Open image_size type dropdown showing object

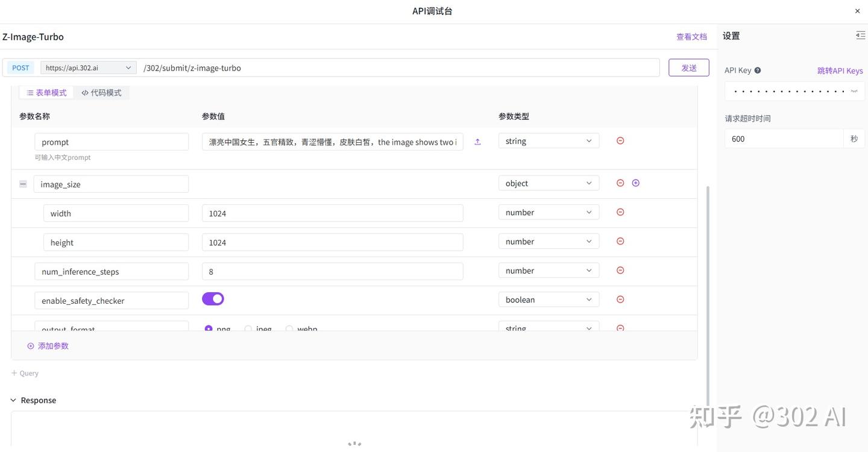[549, 183]
